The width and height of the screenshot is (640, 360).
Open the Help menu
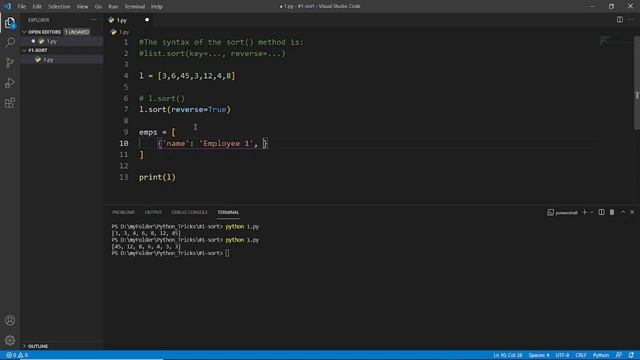point(157,7)
